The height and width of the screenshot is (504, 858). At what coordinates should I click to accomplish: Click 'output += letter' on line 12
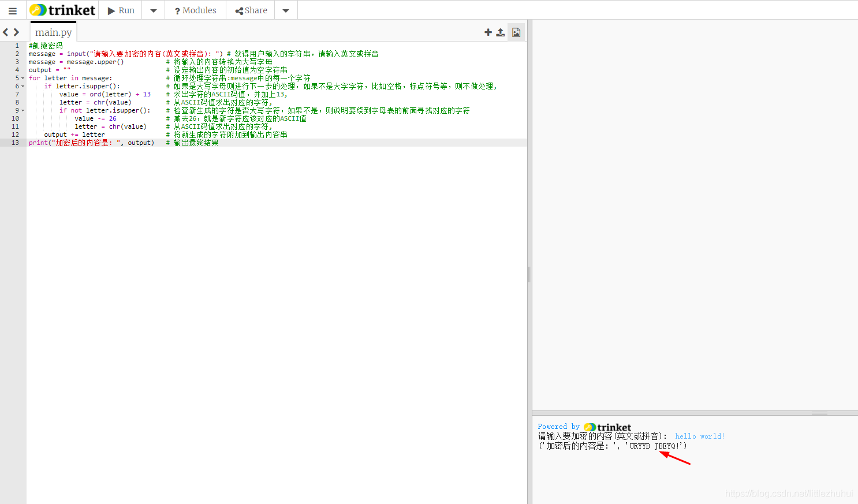pyautogui.click(x=74, y=135)
